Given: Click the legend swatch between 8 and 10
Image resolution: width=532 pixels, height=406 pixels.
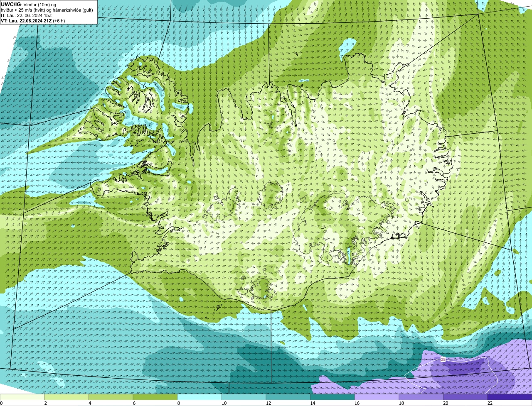Looking at the screenshot, I should pos(199,397).
